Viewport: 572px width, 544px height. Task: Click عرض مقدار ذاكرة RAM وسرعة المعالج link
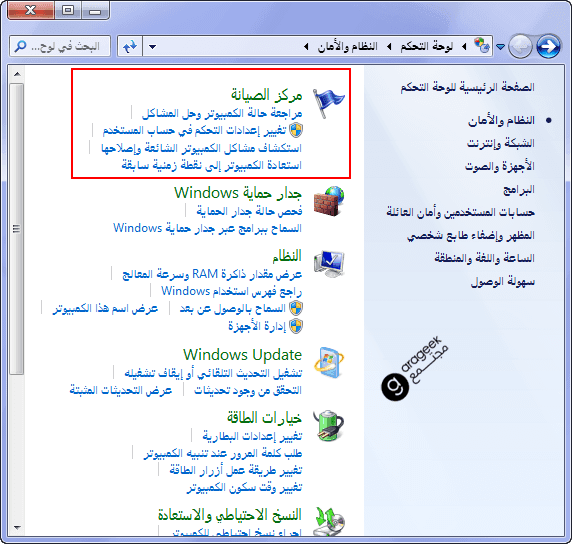coord(212,274)
